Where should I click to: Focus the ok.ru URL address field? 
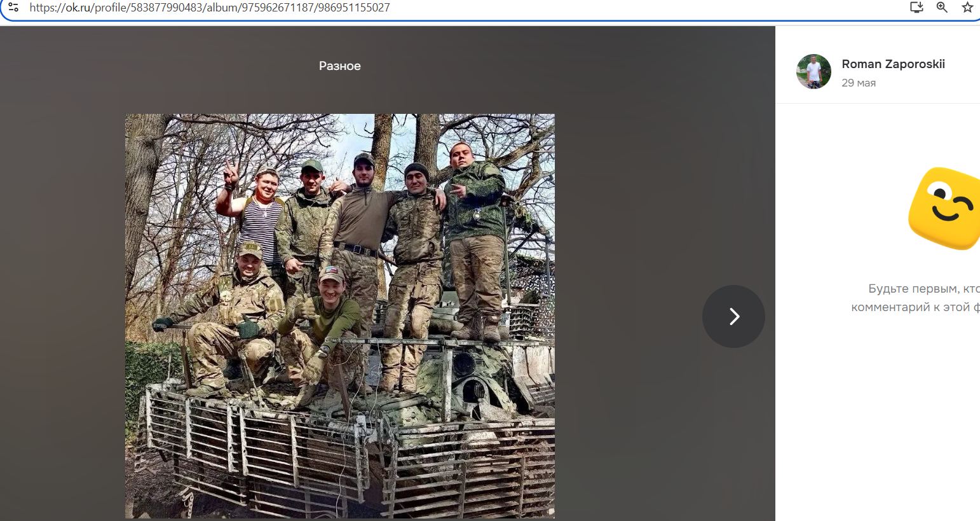pyautogui.click(x=445, y=8)
